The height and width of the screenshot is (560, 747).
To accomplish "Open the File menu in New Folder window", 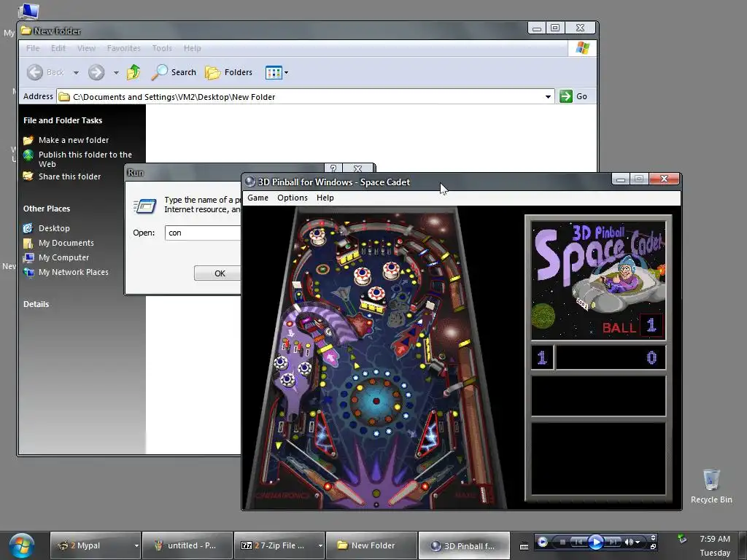I will pyautogui.click(x=33, y=48).
